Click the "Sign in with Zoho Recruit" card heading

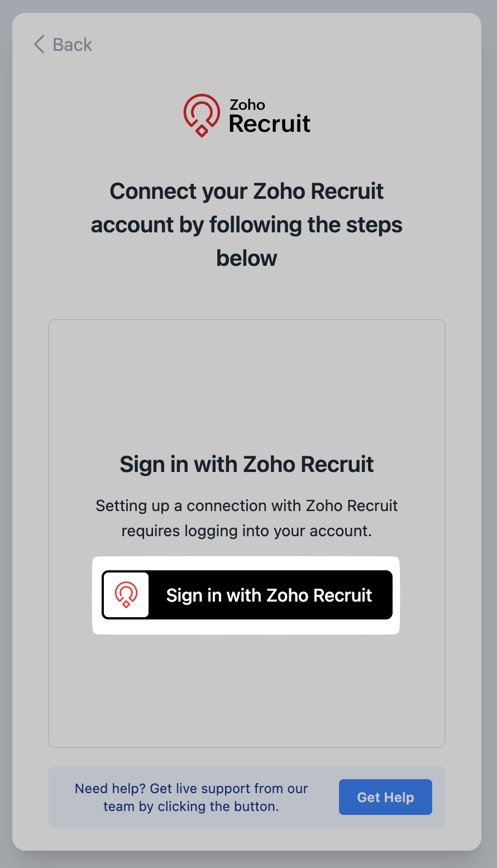coord(246,465)
